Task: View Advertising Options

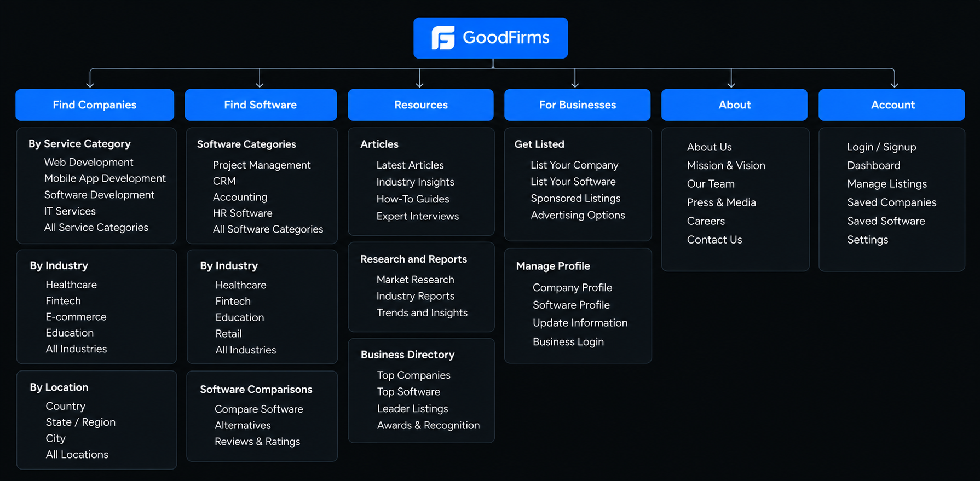Action: (578, 215)
